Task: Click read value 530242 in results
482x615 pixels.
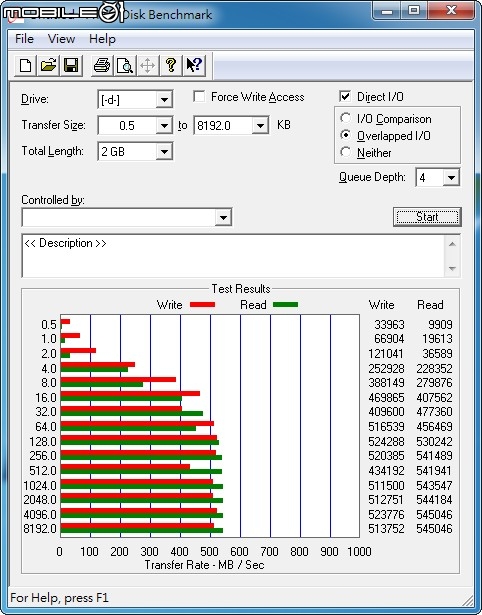Action: click(x=435, y=442)
